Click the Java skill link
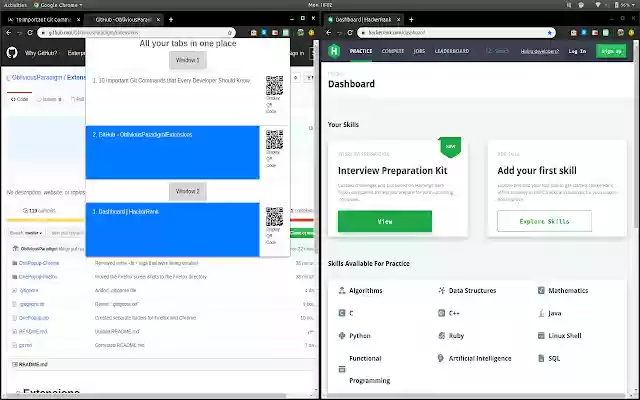 (x=554, y=313)
